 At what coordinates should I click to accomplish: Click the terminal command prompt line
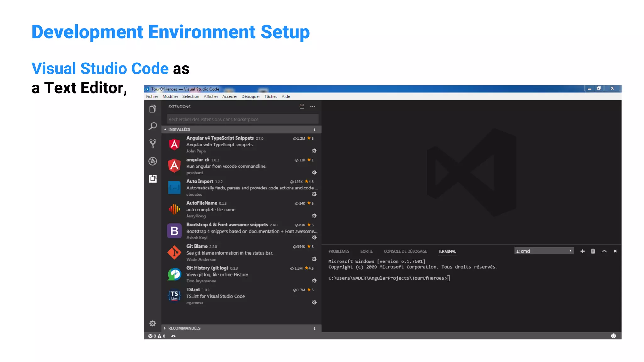pyautogui.click(x=389, y=278)
